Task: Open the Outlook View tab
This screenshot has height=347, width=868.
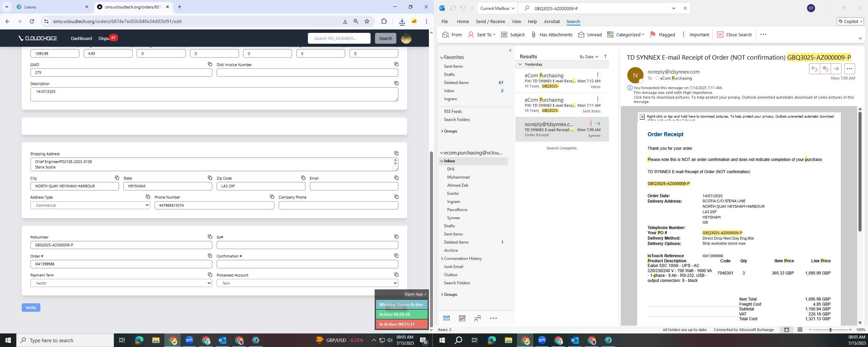Action: pos(516,21)
